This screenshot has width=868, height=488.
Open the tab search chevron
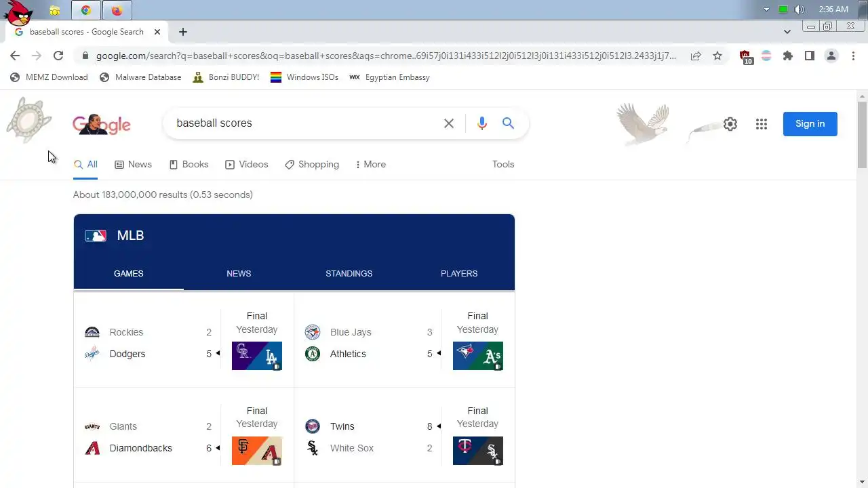click(787, 32)
